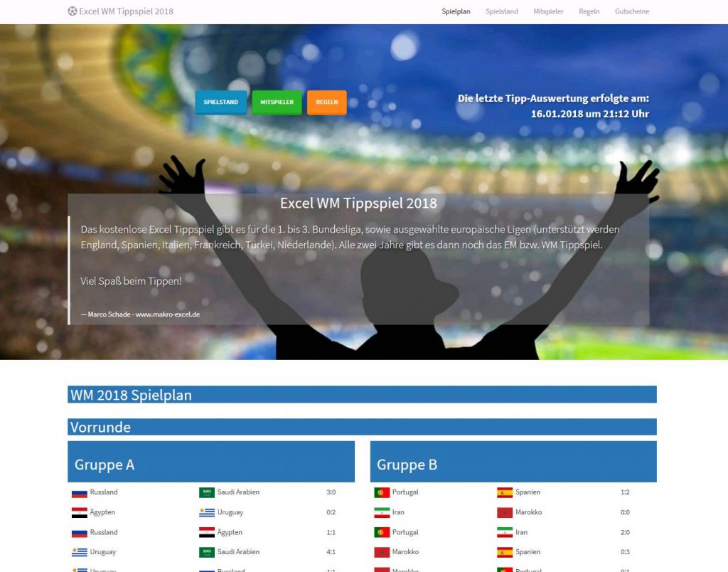This screenshot has height=572, width=728.
Task: Click the Uruguay flag beside Ägypten match
Action: tap(207, 512)
